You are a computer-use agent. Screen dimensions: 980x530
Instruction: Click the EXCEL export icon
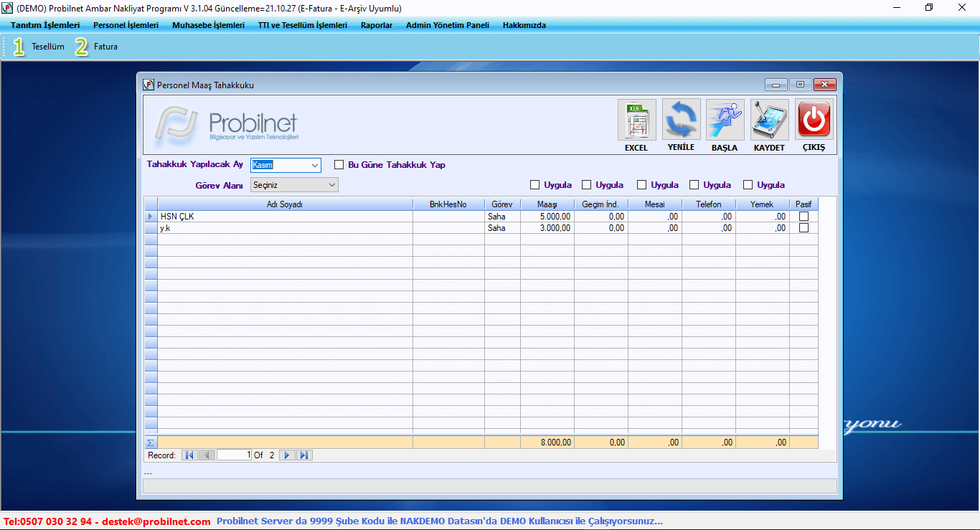(636, 120)
